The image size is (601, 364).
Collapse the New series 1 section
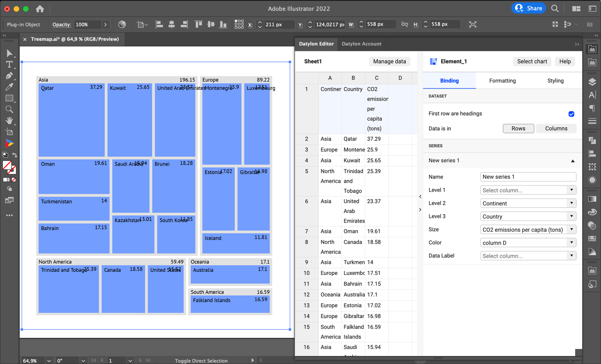pos(573,161)
